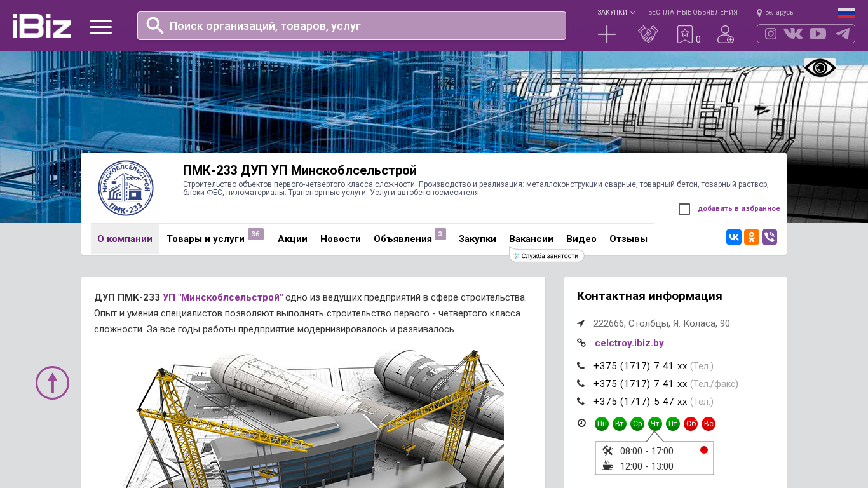Click the plus add icon in header
The height and width of the screenshot is (488, 868).
[607, 34]
